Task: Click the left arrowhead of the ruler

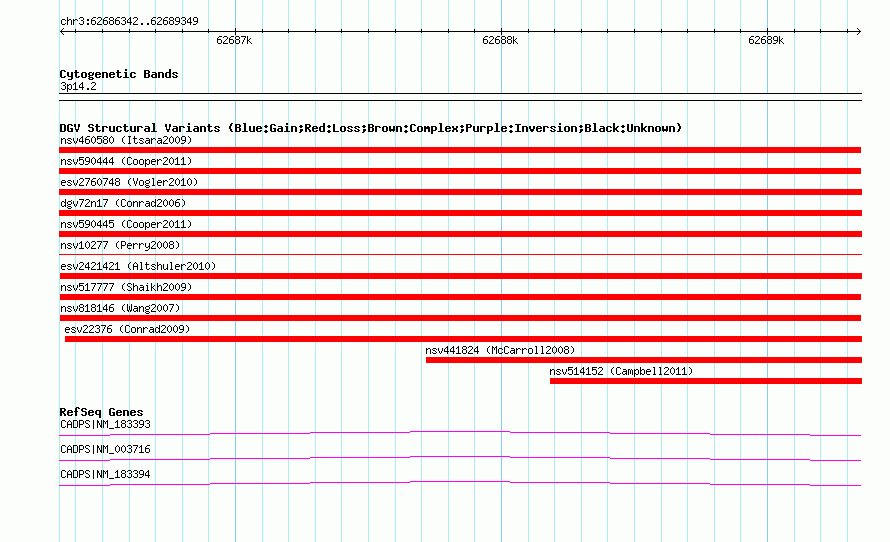Action: pos(62,32)
